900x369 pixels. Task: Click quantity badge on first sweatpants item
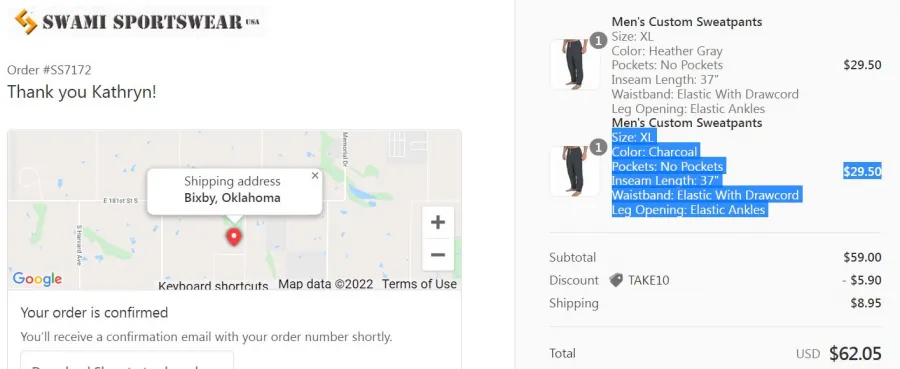pyautogui.click(x=599, y=41)
